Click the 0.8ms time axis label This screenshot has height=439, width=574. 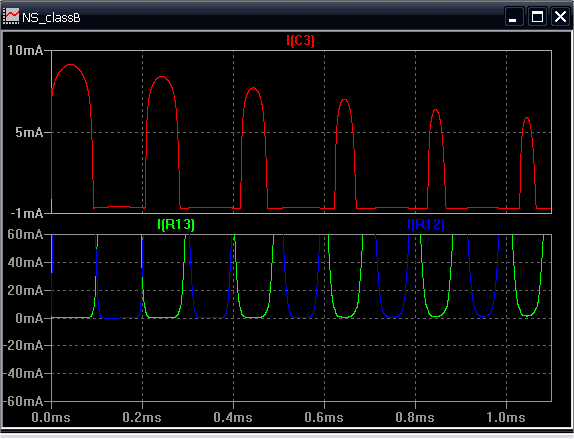415,417
